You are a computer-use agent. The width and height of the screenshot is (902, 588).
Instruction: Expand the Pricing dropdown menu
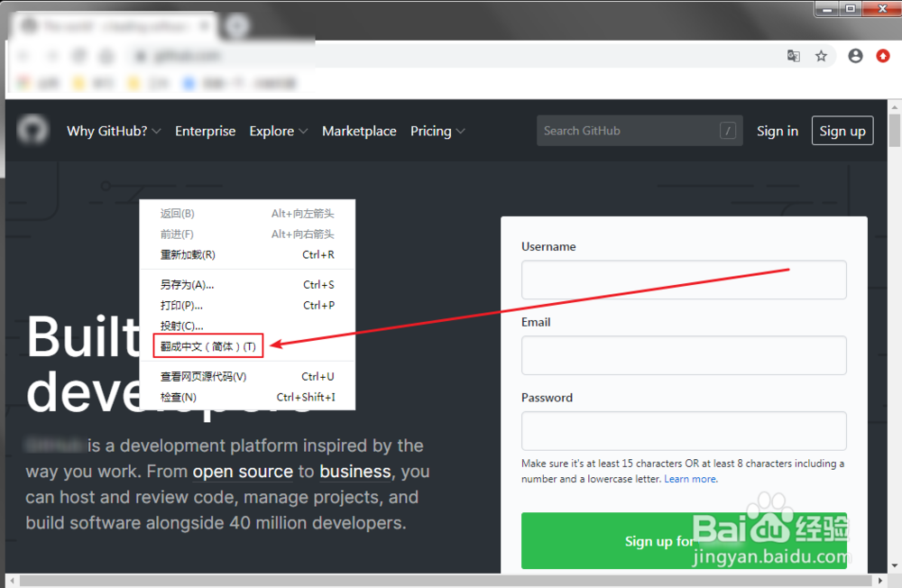[x=437, y=131]
